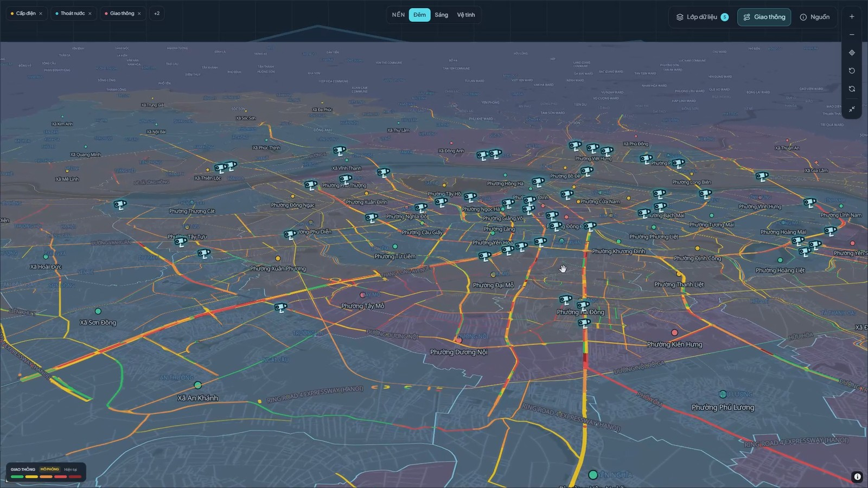Click camera marker above Phường Lĩnh Nam
Screen dimensions: 868x488
coord(809,203)
